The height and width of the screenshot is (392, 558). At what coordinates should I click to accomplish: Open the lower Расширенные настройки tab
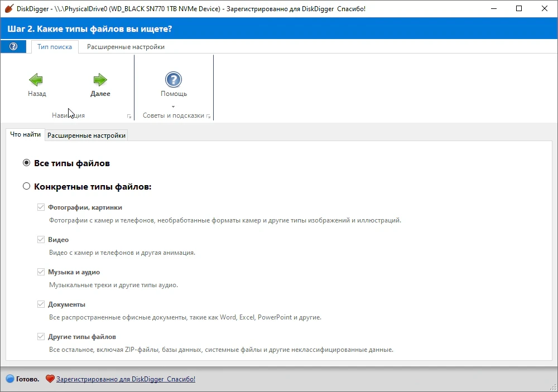point(86,135)
